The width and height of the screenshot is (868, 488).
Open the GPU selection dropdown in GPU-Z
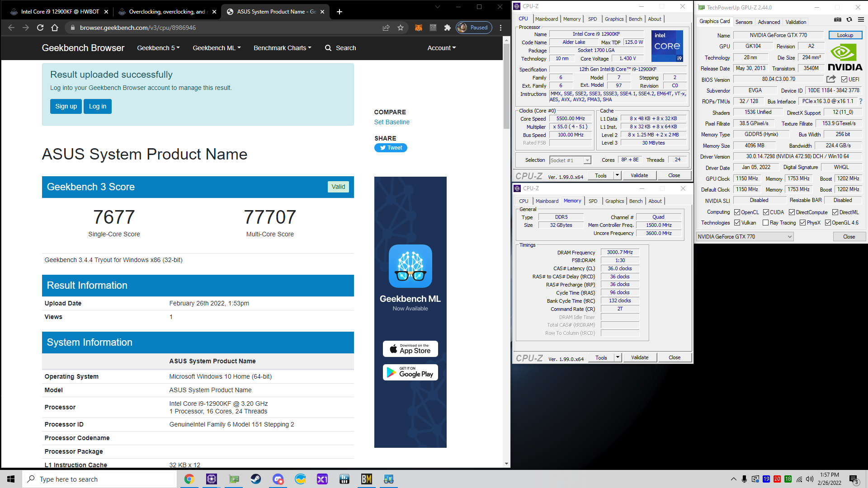tap(745, 237)
